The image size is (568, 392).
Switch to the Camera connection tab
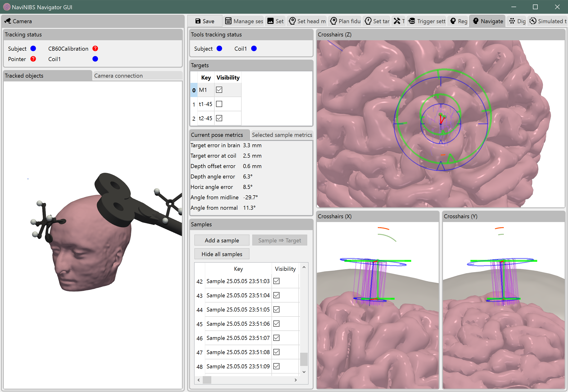138,76
